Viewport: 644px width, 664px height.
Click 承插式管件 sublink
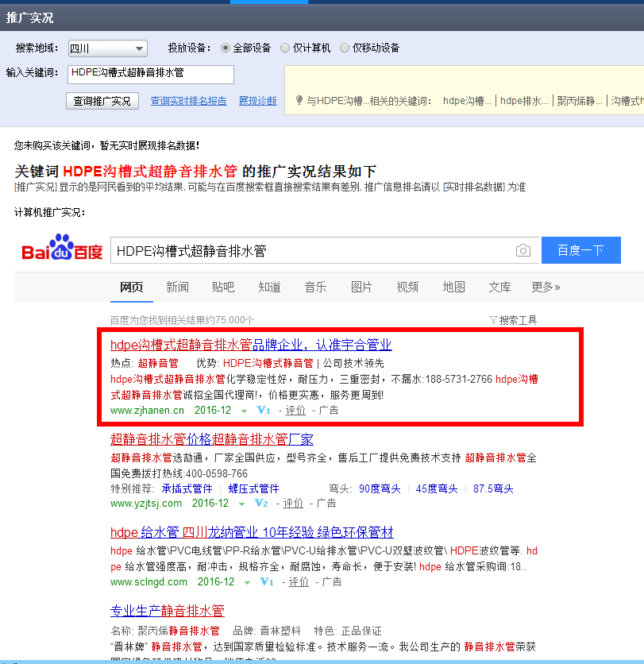(187, 488)
